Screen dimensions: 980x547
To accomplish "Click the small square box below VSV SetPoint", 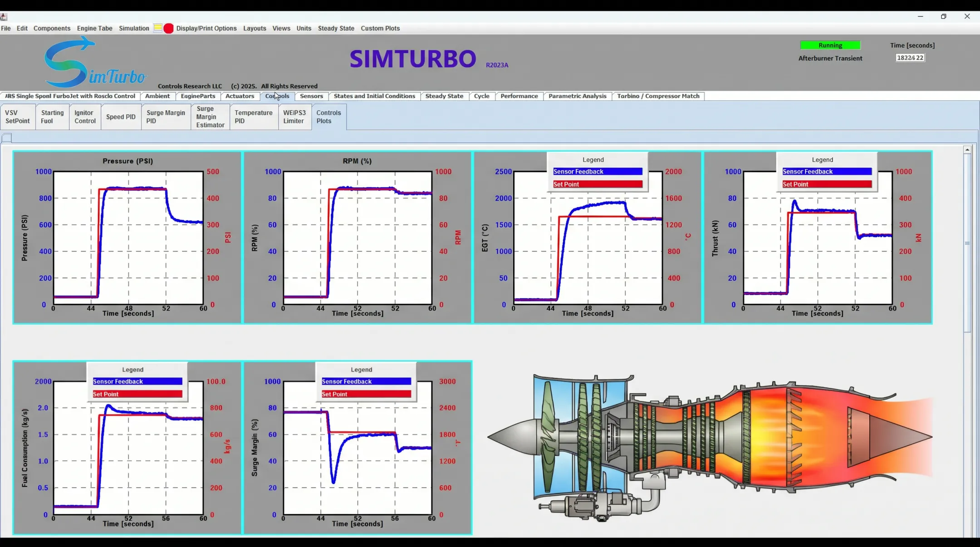I will [7, 138].
